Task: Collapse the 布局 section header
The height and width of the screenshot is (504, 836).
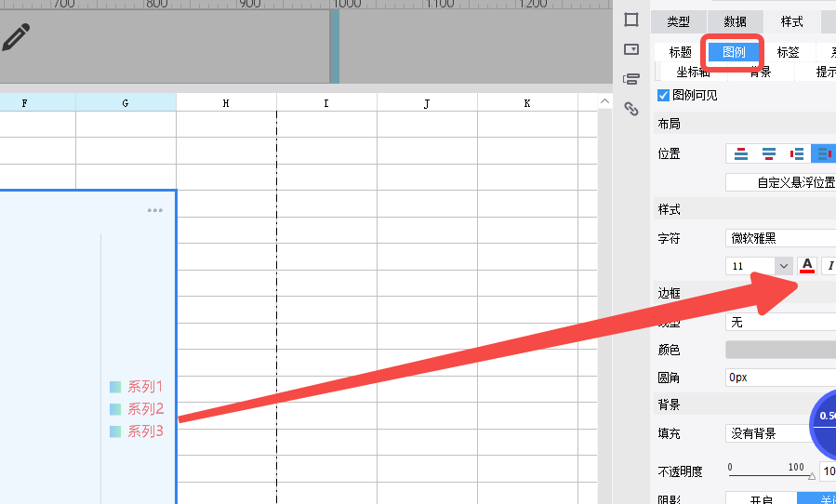Action: pos(745,124)
